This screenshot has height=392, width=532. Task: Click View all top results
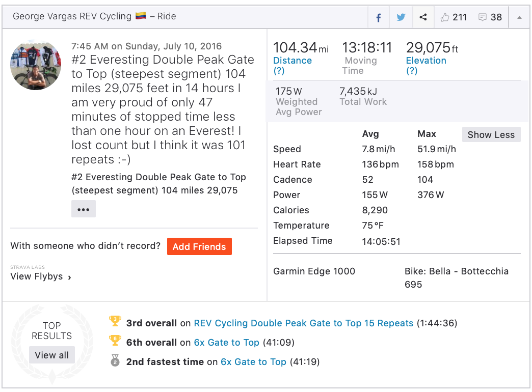[x=51, y=355]
